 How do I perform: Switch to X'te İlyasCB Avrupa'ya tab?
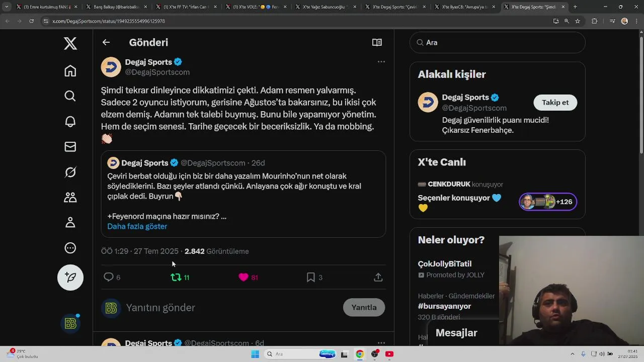point(462,7)
